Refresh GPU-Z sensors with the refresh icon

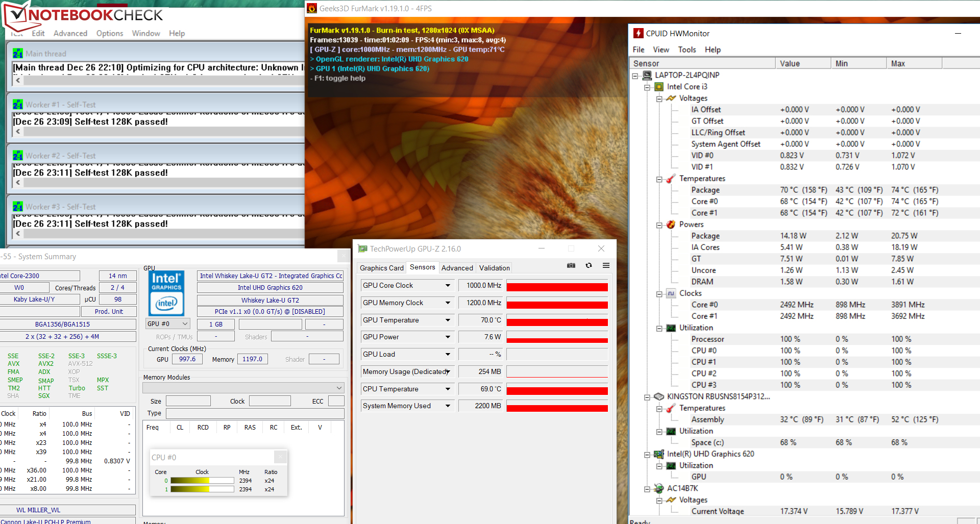tap(589, 265)
